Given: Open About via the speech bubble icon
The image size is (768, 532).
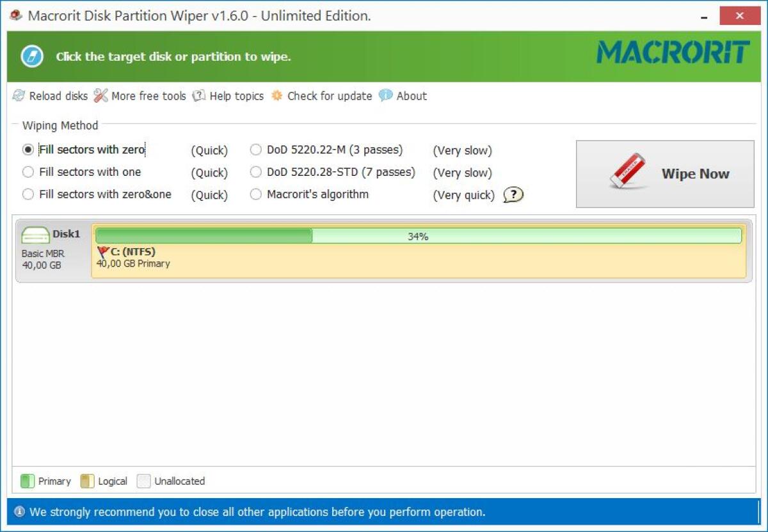Looking at the screenshot, I should [x=386, y=96].
